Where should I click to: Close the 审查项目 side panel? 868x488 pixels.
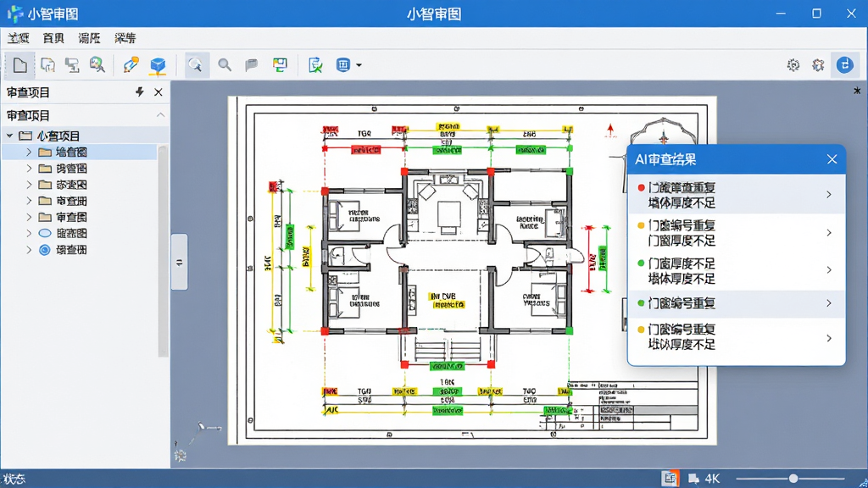point(159,92)
